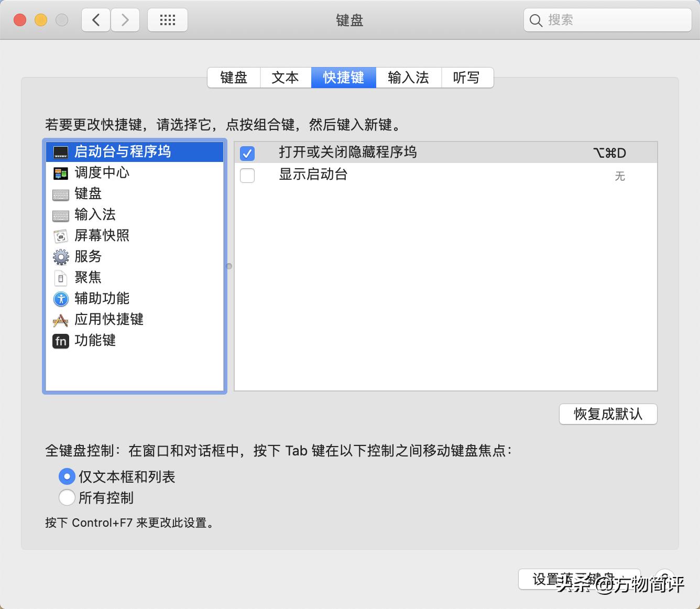
Task: Click the 恢复成默认 button
Action: [x=608, y=414]
